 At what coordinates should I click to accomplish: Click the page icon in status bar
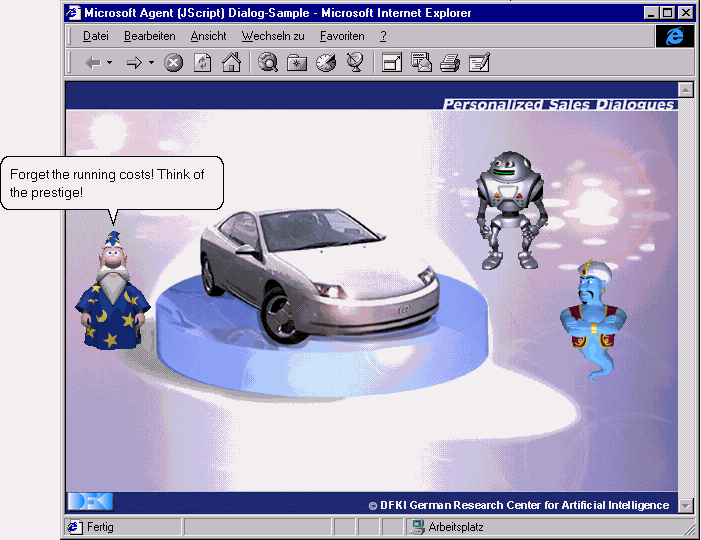point(75,527)
